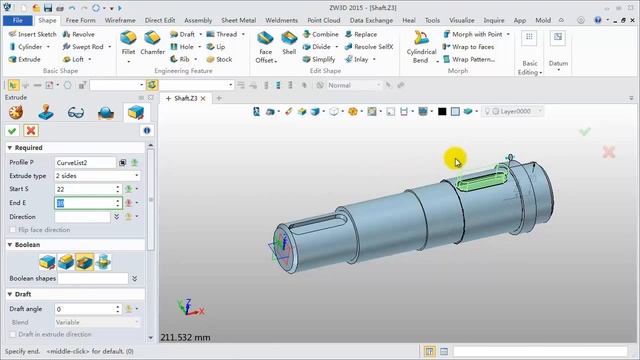Close the Shaft.Z3 tab
The image size is (640, 360).
(x=203, y=98)
